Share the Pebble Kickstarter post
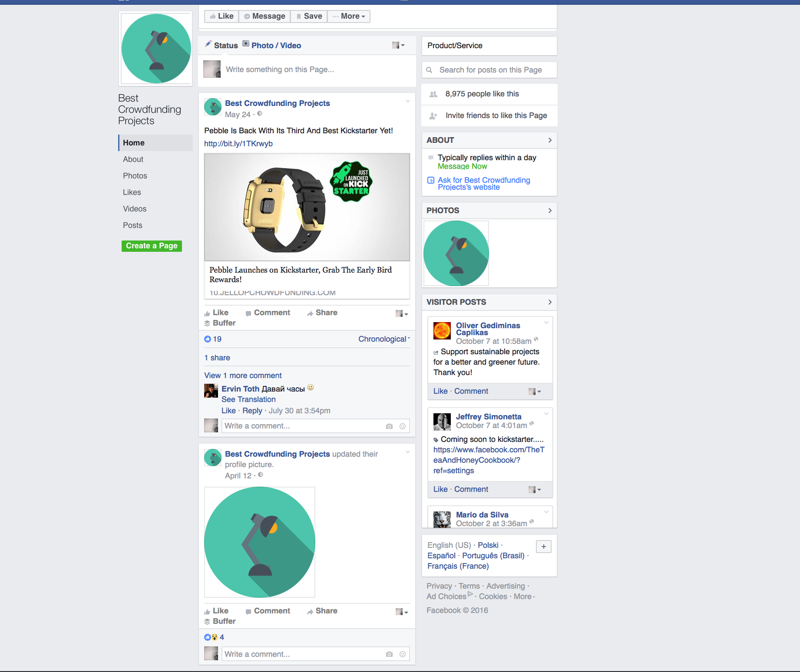 click(x=322, y=313)
